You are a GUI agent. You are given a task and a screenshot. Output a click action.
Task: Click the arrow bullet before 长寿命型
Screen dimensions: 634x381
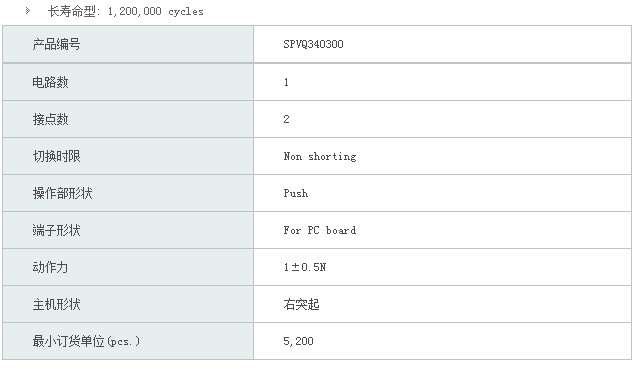tap(28, 11)
